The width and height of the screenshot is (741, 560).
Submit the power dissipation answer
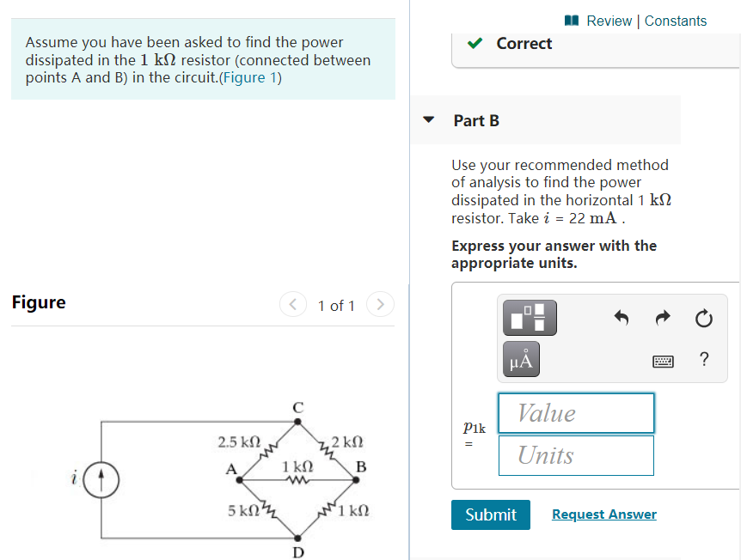(x=490, y=514)
